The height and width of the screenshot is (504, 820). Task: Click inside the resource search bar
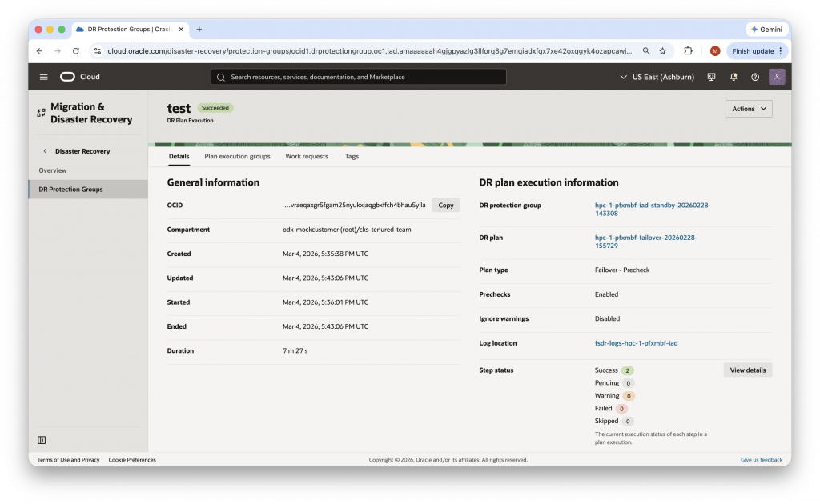coord(360,77)
